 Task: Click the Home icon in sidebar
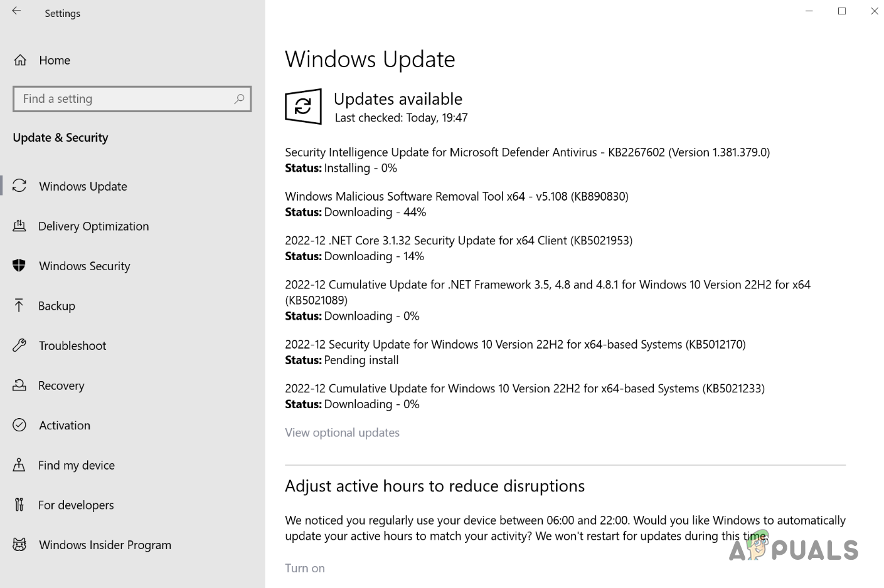(20, 60)
